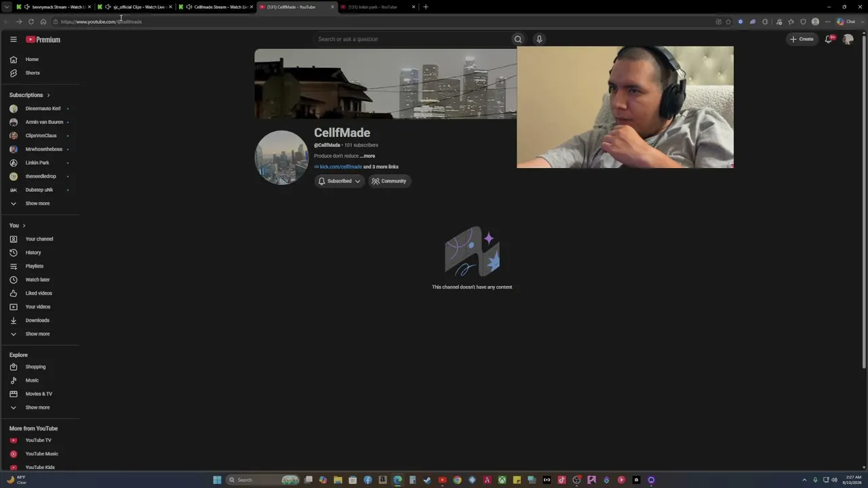Open the channel Community button
Viewport: 868px width, 488px height.
coord(389,181)
